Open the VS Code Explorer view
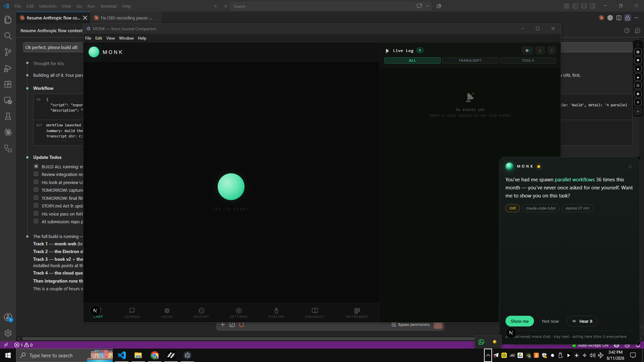Viewport: 644px width, 362px height. (8, 20)
